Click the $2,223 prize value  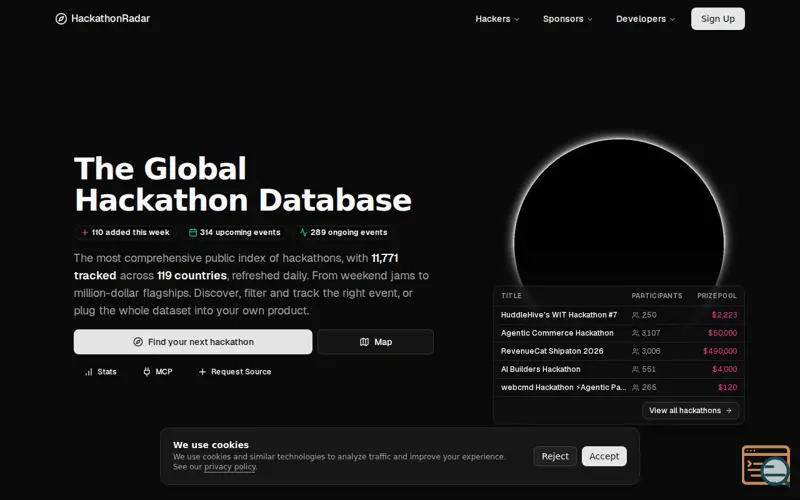[x=724, y=315]
